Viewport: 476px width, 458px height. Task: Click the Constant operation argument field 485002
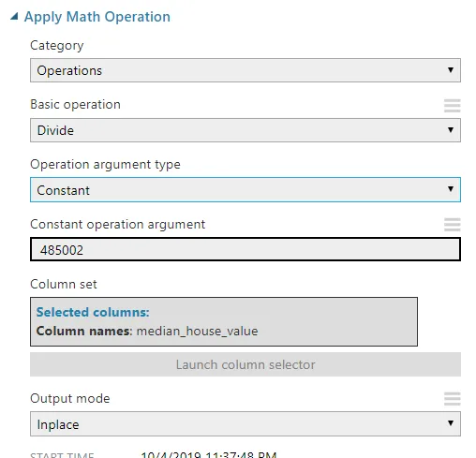click(x=245, y=249)
